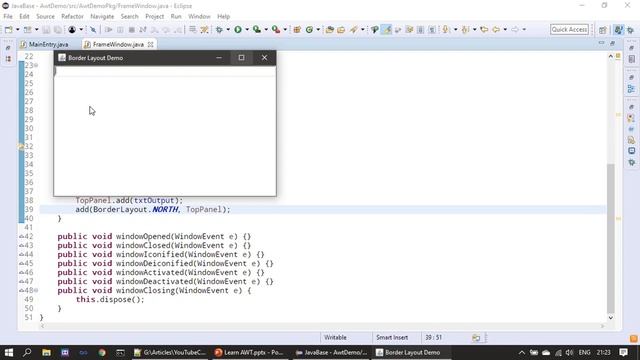The image size is (640, 360).
Task: Click the Open Type icon
Action: click(330, 29)
